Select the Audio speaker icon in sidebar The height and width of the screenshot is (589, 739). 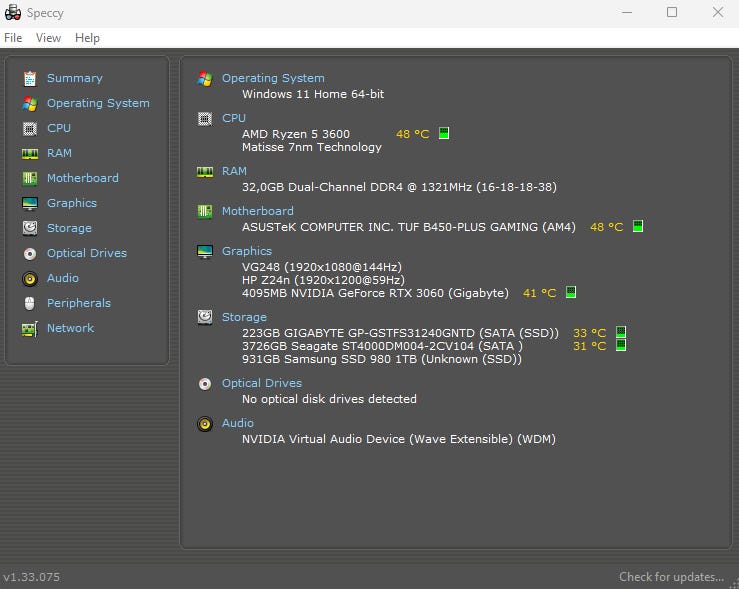tap(29, 278)
